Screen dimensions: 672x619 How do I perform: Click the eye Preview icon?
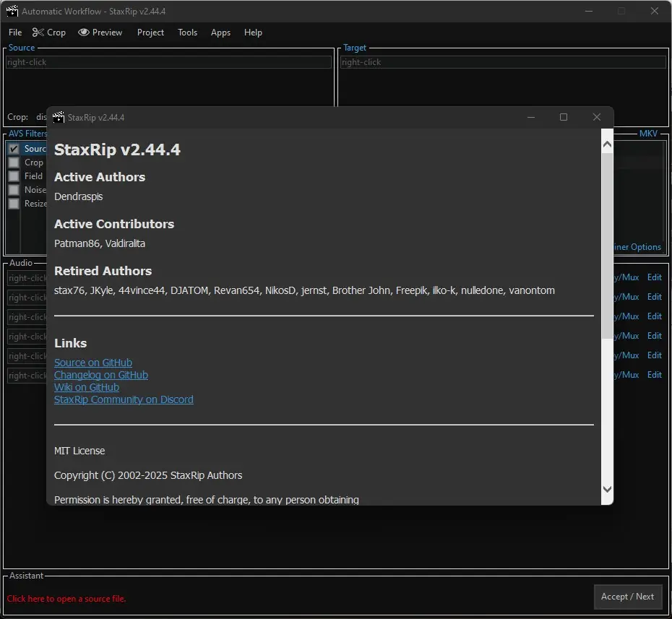coord(84,32)
